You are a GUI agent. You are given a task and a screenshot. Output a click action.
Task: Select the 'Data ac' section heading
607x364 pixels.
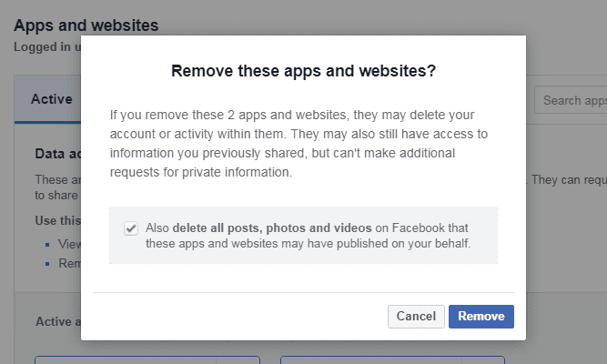(58, 154)
